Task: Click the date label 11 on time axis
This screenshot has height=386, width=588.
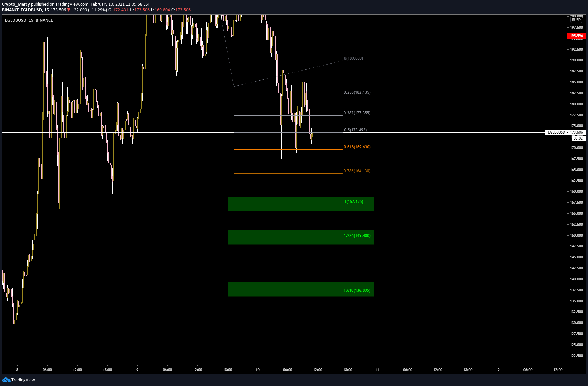Action: coord(378,370)
